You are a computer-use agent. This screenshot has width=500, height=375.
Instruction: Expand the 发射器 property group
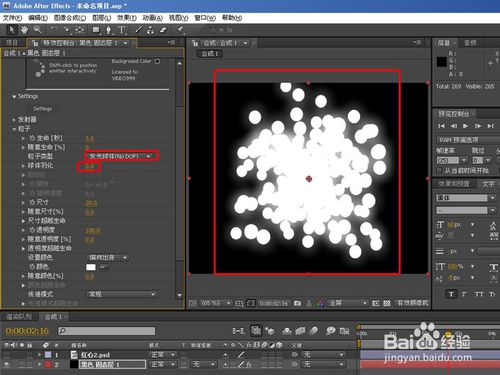coord(14,119)
